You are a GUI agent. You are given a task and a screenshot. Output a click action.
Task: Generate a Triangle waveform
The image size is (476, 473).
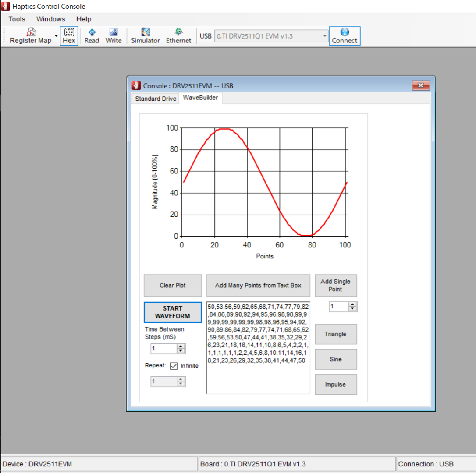[336, 334]
